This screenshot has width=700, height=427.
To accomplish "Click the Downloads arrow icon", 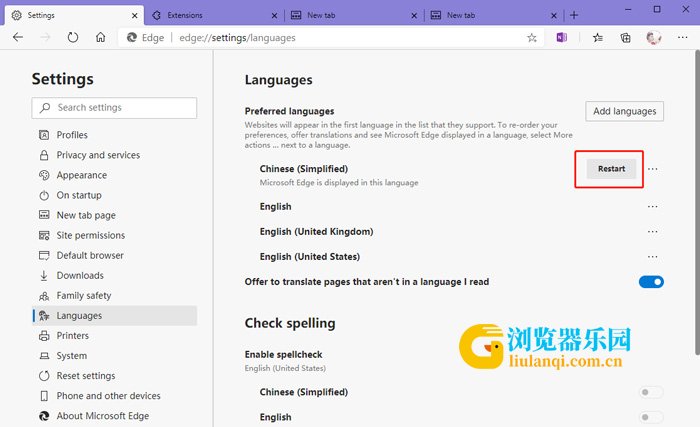I will [44, 276].
